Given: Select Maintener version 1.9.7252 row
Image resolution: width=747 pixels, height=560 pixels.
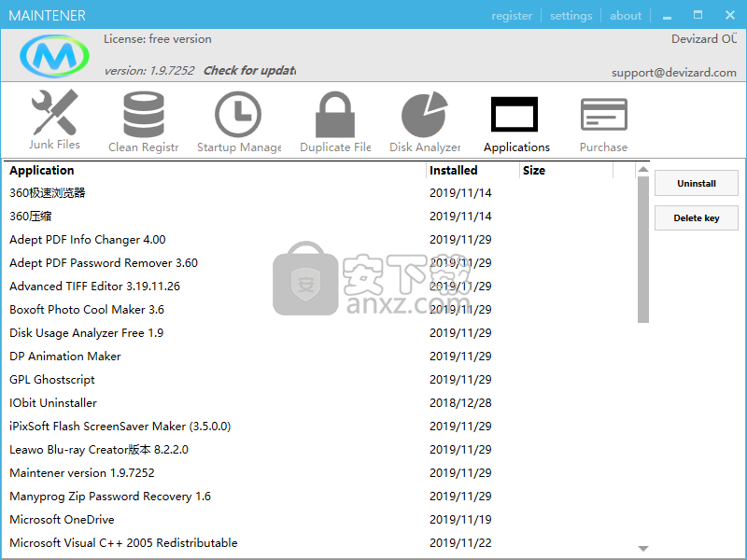Looking at the screenshot, I should point(320,473).
